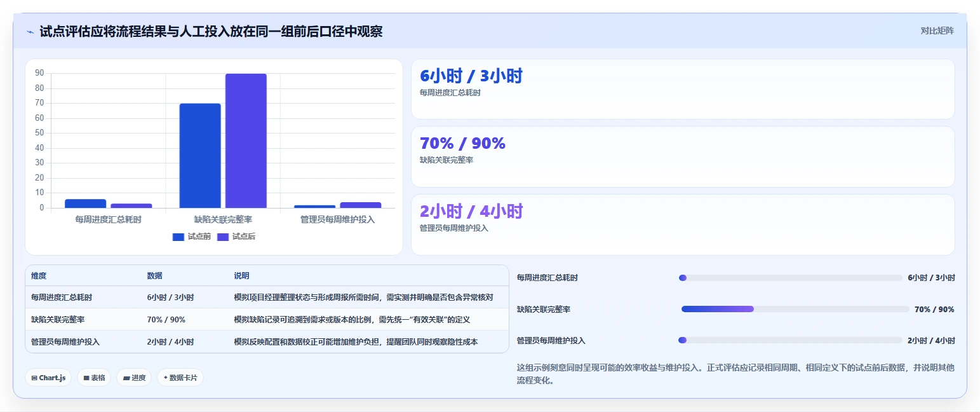Click the 试点前 bar for 缺陷关联完整率

(x=200, y=156)
